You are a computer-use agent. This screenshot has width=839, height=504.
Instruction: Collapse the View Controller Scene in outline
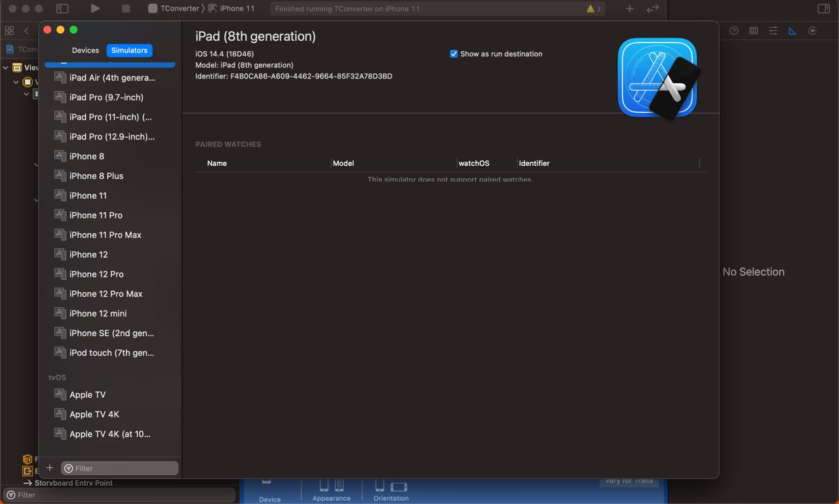click(6, 68)
